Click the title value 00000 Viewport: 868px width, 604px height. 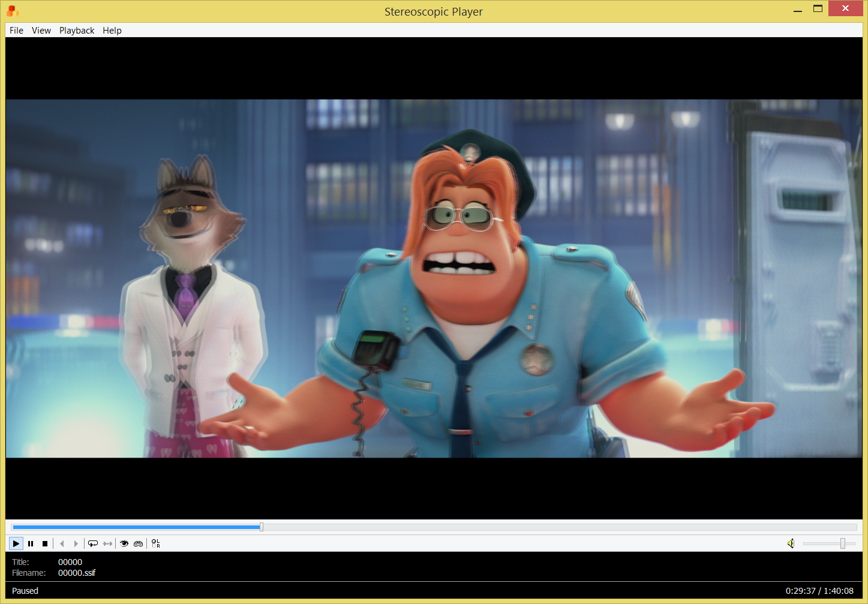(x=70, y=562)
